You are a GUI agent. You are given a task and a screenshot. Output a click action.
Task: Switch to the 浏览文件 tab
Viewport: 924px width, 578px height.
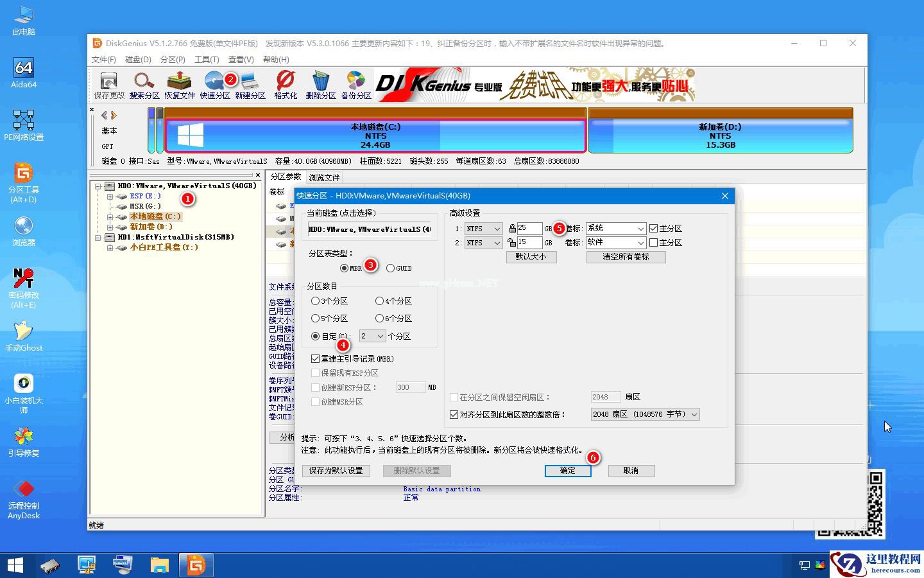(x=324, y=177)
